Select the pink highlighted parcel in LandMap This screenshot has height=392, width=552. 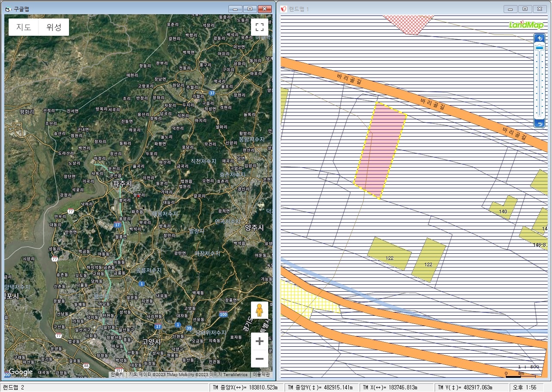coord(380,151)
